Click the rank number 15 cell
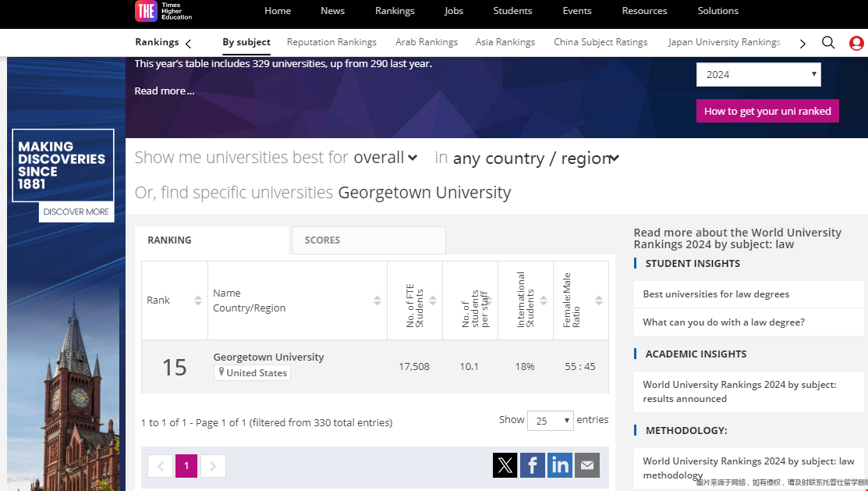The height and width of the screenshot is (491, 868). (175, 368)
